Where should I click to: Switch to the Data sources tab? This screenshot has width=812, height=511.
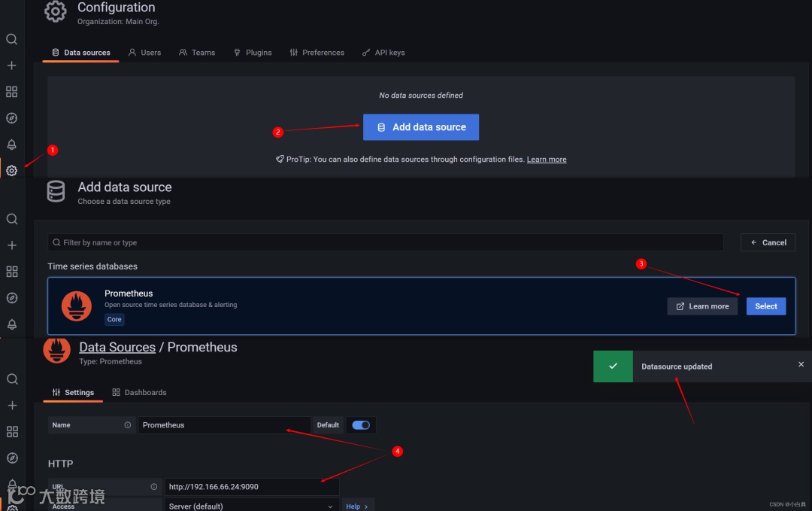click(x=80, y=53)
